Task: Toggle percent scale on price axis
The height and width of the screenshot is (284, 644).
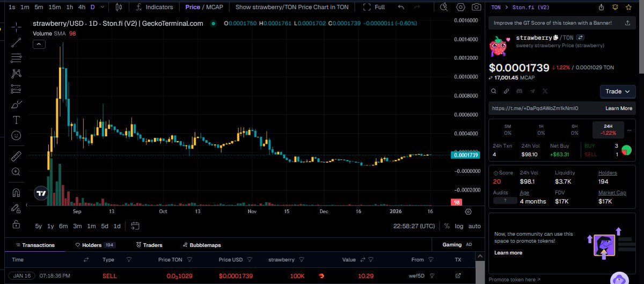Action: (447, 226)
